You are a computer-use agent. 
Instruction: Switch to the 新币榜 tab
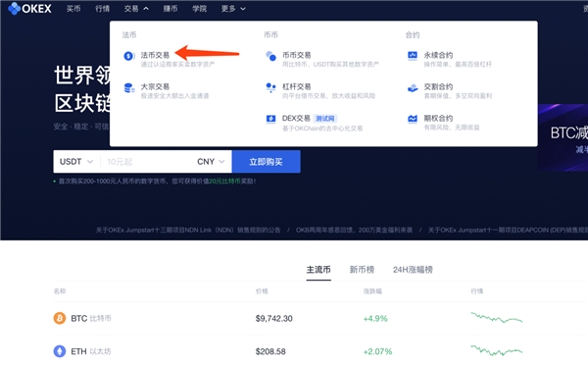[x=362, y=270]
